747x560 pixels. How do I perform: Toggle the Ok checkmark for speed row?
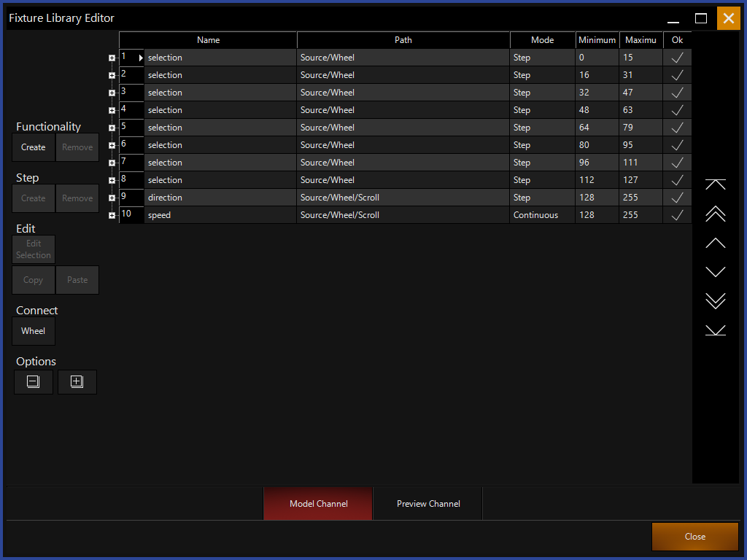click(x=677, y=215)
